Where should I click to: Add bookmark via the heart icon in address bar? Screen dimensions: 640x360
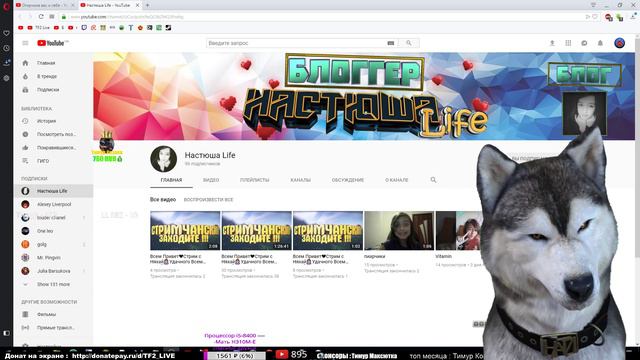click(595, 17)
